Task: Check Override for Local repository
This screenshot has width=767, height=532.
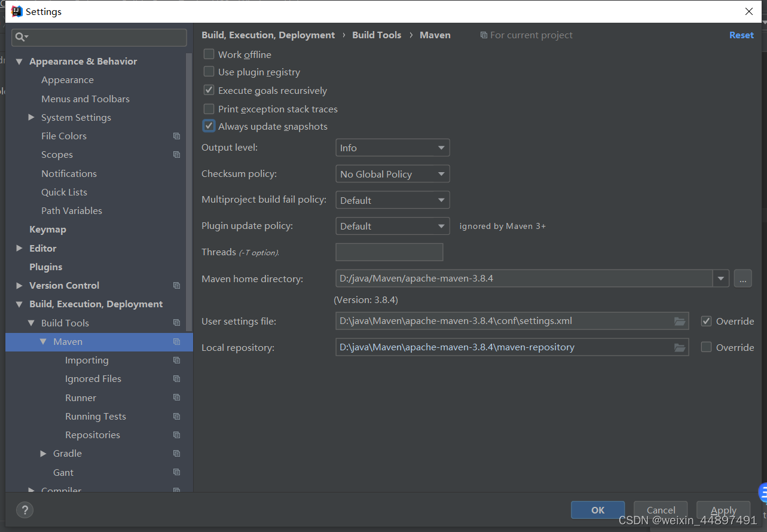Action: pyautogui.click(x=706, y=347)
